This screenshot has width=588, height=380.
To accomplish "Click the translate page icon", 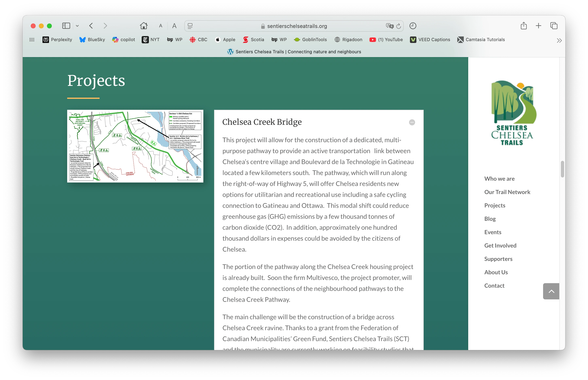I will (x=389, y=26).
